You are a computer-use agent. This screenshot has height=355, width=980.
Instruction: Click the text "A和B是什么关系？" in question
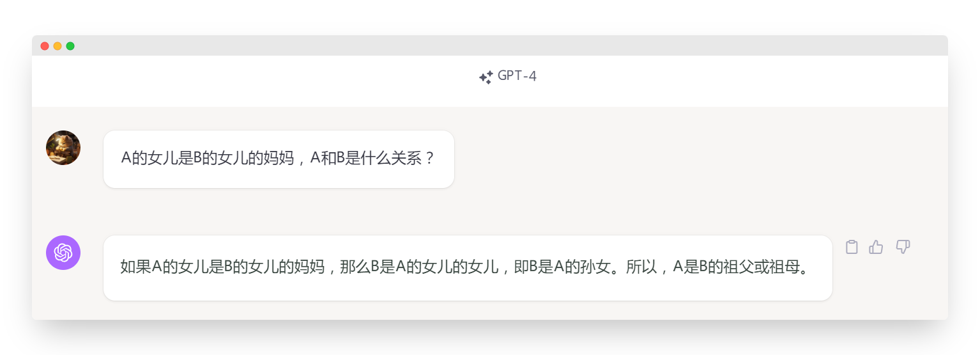[x=373, y=159]
